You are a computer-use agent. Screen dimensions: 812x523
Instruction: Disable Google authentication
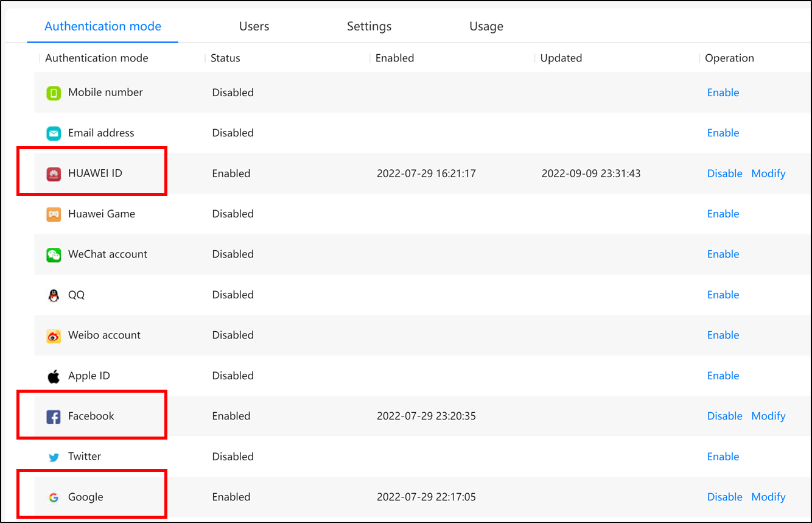pyautogui.click(x=725, y=497)
